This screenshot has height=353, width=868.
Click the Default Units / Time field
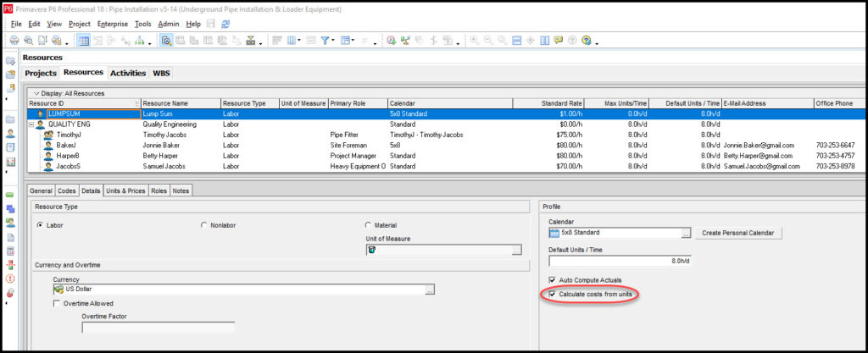click(620, 261)
